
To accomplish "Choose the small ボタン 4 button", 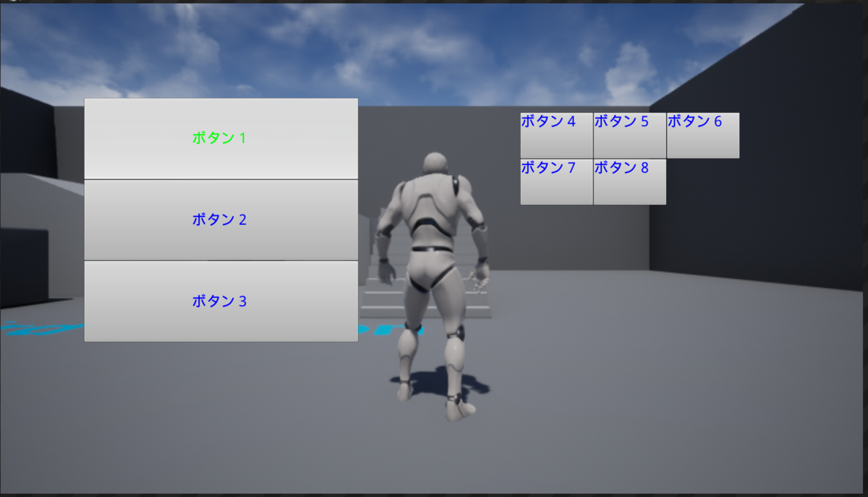I will [557, 135].
